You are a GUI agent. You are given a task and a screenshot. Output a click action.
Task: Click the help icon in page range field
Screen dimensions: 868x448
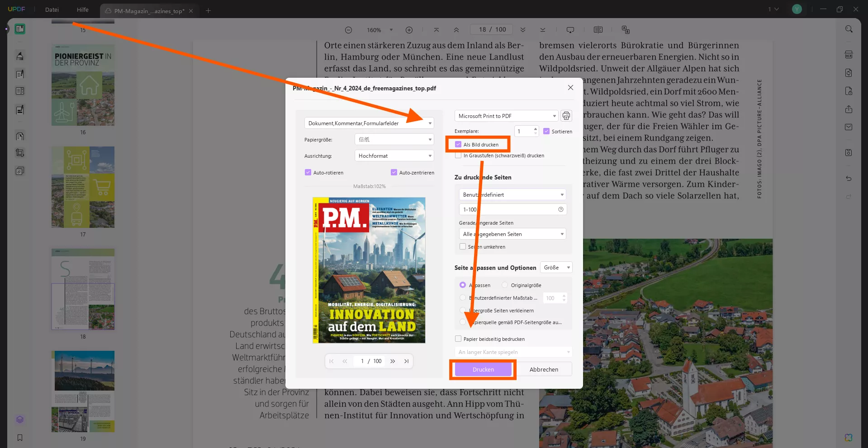coord(561,209)
